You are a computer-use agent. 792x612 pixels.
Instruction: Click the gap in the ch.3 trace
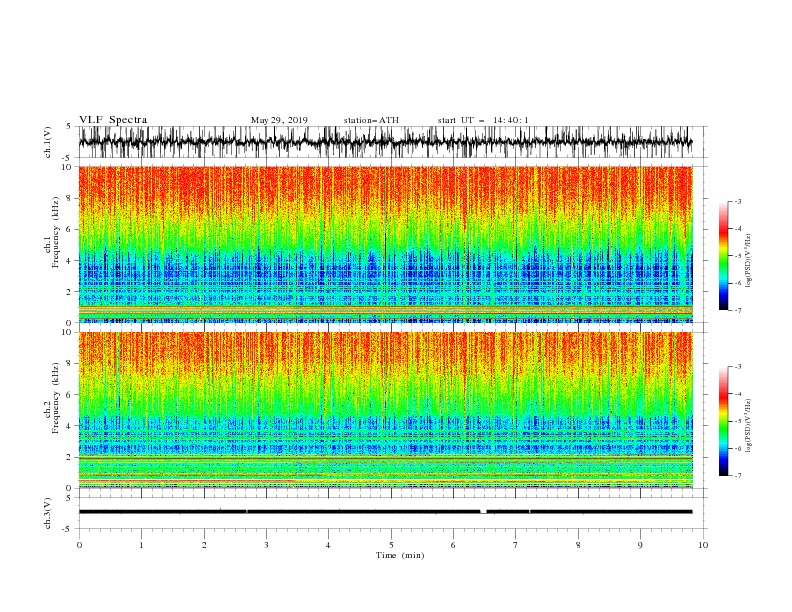[x=483, y=512]
